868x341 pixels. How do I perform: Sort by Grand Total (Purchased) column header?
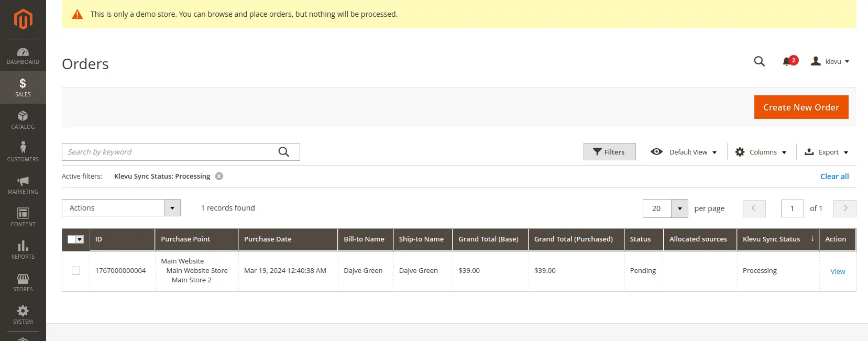(x=576, y=239)
